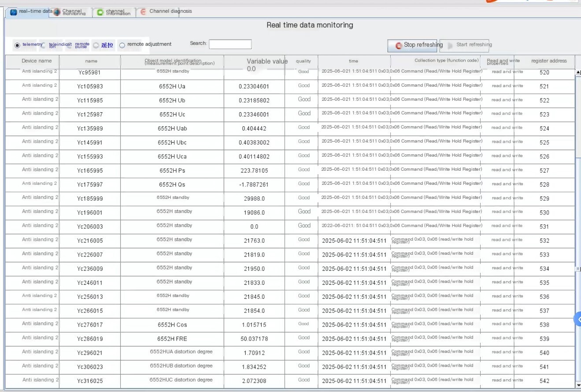Click the Stop refreshing button
581x392 pixels.
tap(413, 45)
